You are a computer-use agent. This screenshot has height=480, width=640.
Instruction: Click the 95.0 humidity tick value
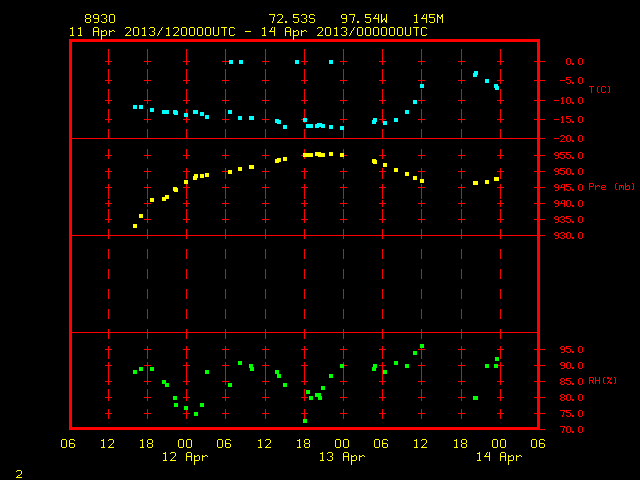(571, 350)
